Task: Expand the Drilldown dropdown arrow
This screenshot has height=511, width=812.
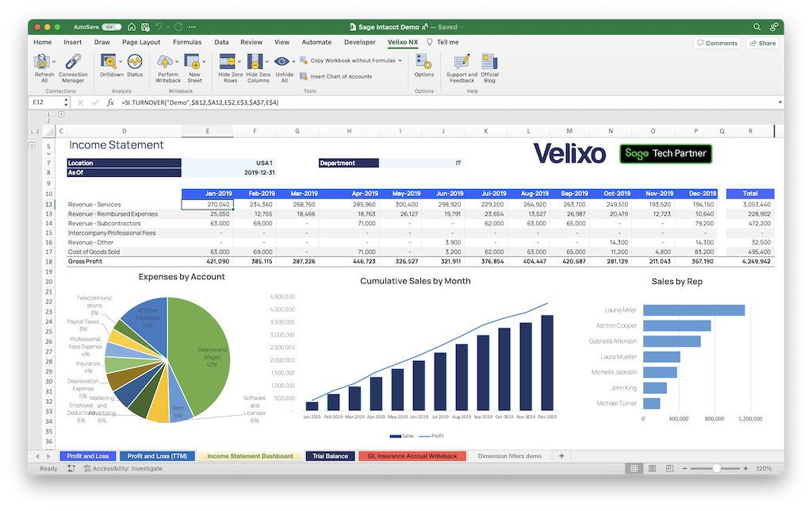Action: 121,62
